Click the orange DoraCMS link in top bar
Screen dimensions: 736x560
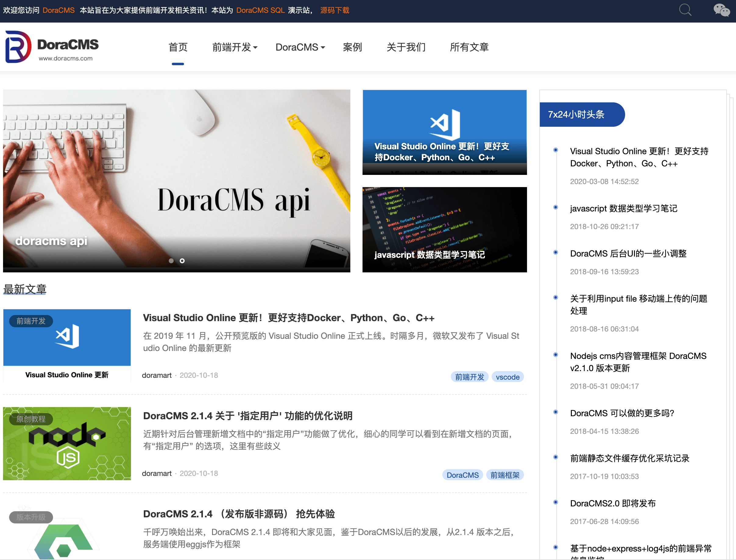pyautogui.click(x=59, y=10)
